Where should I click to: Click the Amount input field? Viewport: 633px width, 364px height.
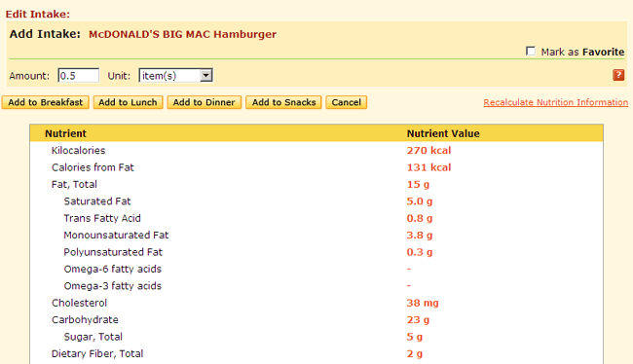coord(78,76)
